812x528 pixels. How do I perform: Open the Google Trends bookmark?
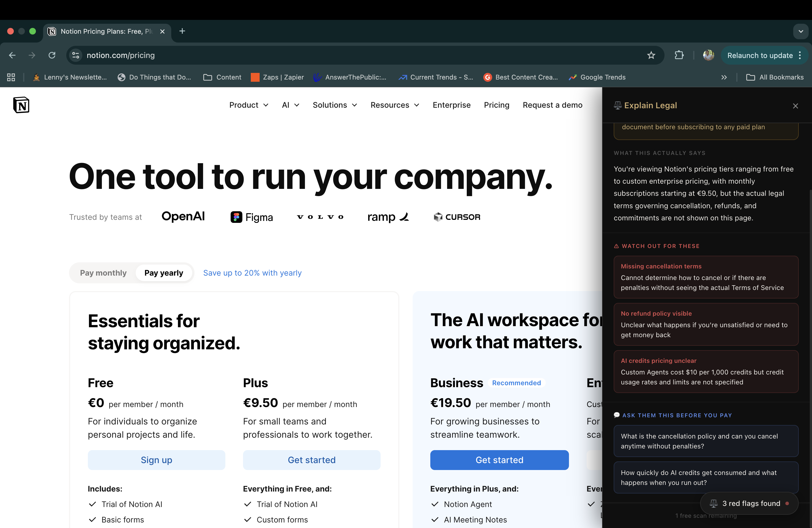597,77
